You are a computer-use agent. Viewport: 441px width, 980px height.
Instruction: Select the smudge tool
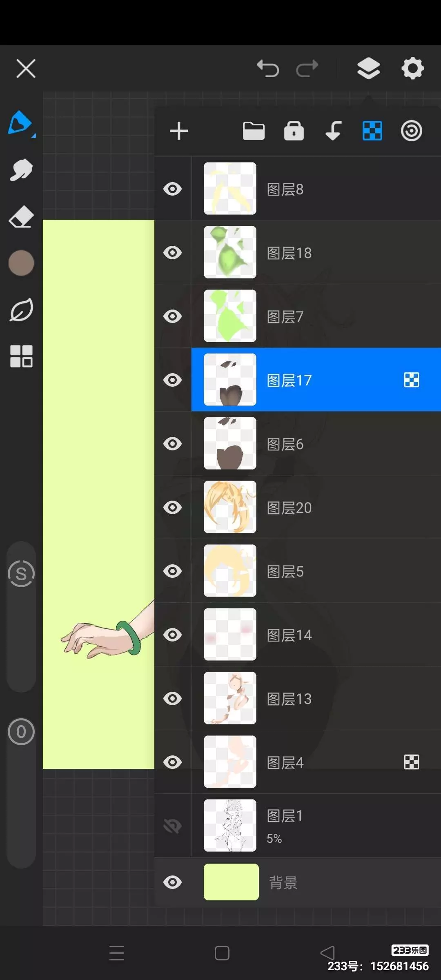tap(21, 169)
